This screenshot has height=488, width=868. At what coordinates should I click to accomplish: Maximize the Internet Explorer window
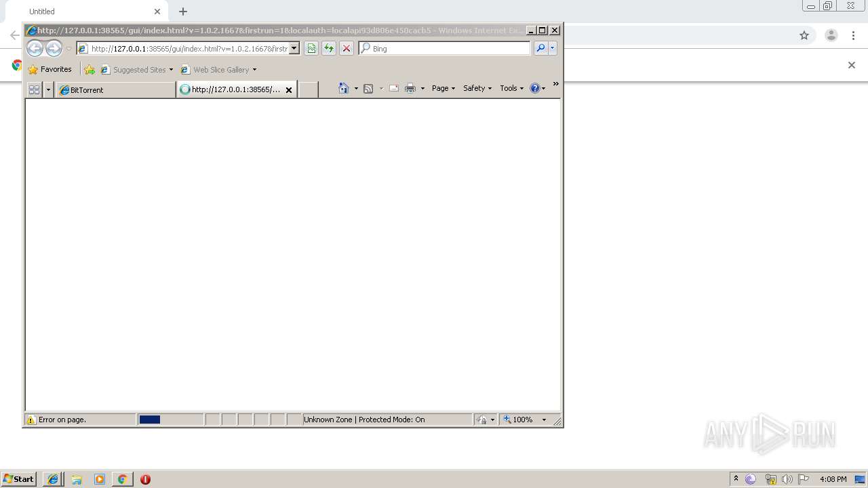pyautogui.click(x=542, y=30)
